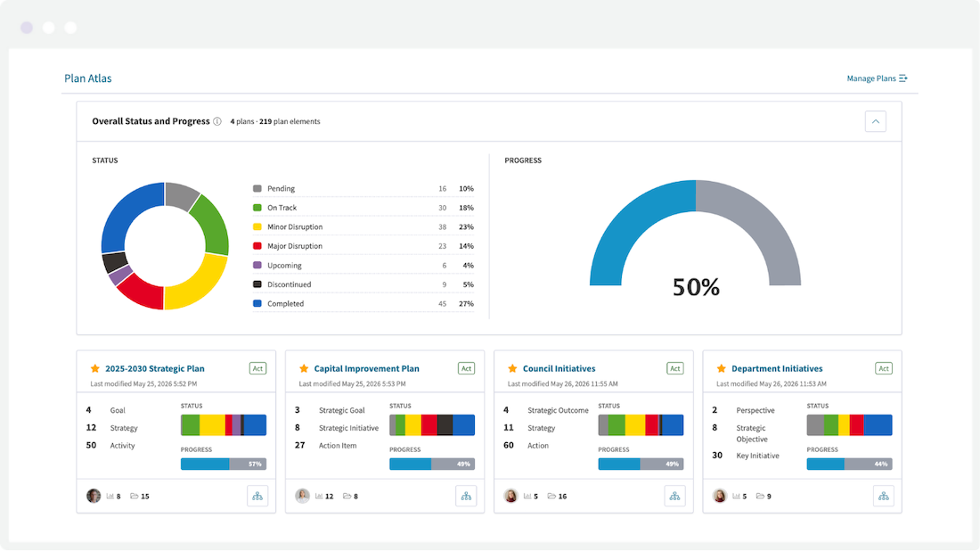Click status color bar on Department Initiatives card
Viewport: 980px width, 551px height.
tap(850, 425)
